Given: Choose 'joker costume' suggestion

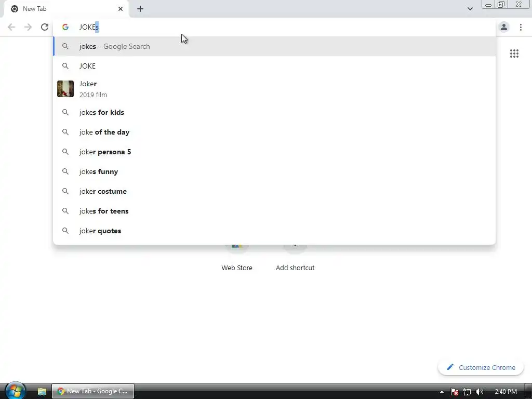Looking at the screenshot, I should (274, 191).
